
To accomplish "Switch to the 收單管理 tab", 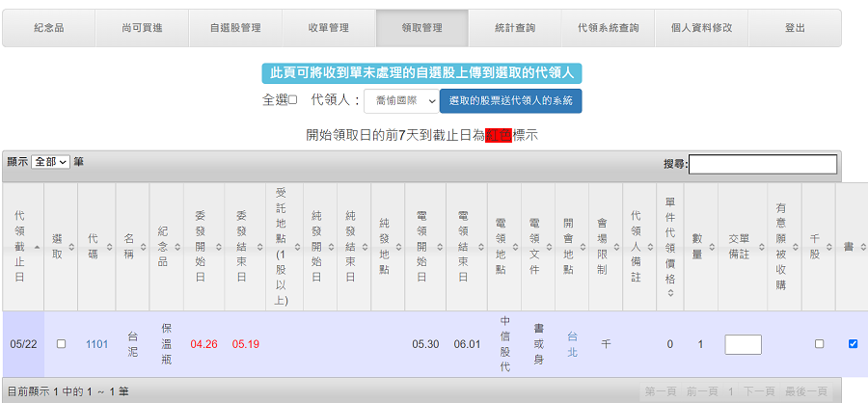I will [329, 28].
